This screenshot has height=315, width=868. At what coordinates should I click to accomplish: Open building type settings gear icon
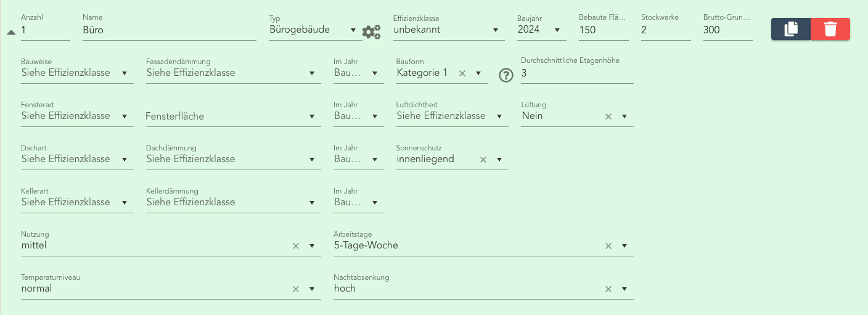371,32
